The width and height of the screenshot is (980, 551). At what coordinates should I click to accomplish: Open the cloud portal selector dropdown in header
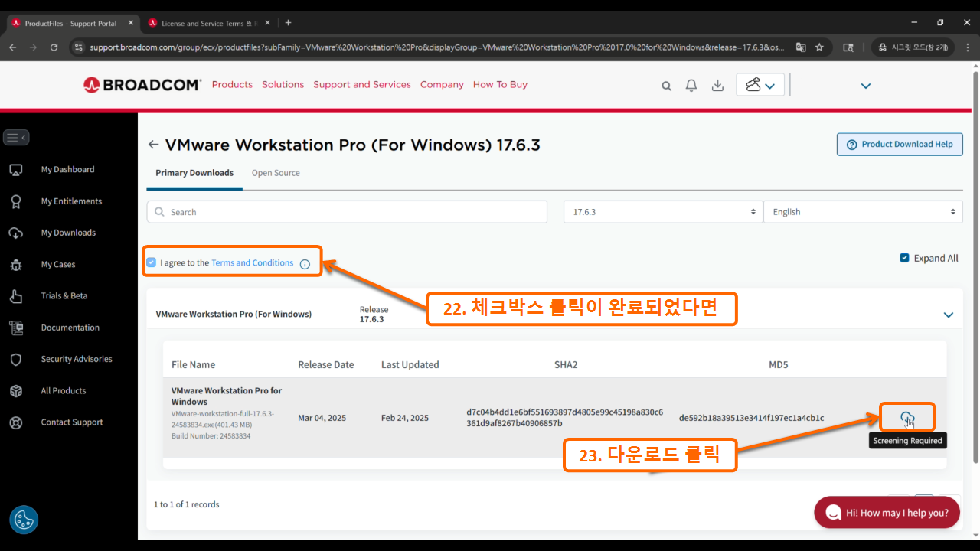click(x=760, y=85)
